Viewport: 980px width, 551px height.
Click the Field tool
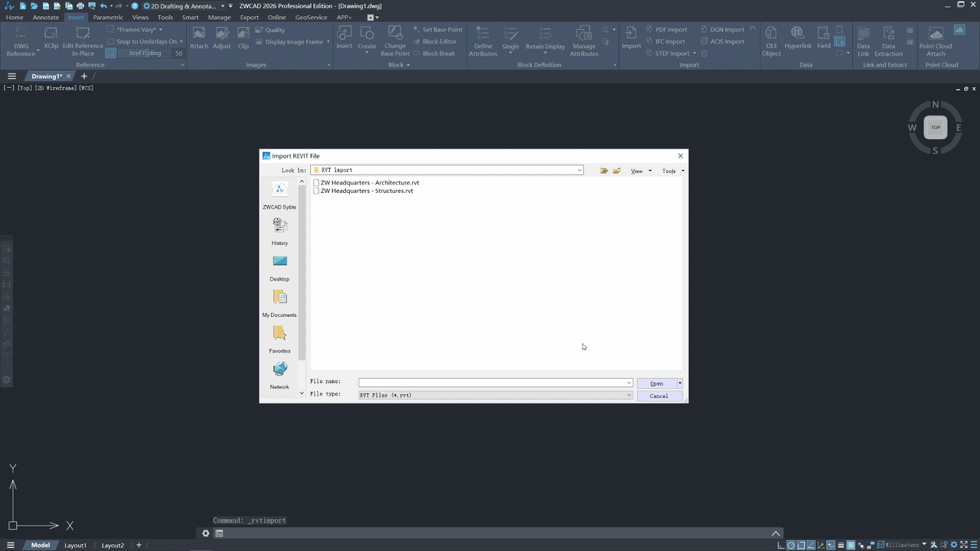click(x=824, y=38)
